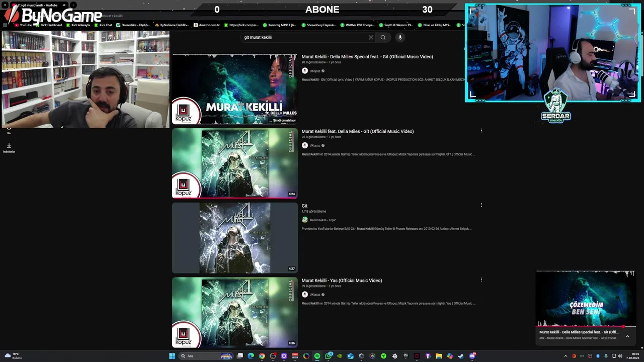Expand the miniplayer with the up chevron
The height and width of the screenshot is (362, 644).
627,336
